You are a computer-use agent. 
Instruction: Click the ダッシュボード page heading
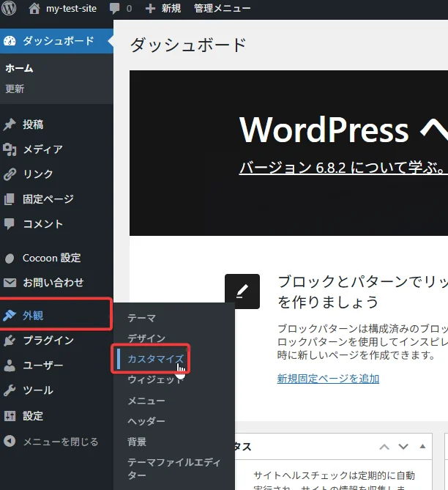point(188,45)
